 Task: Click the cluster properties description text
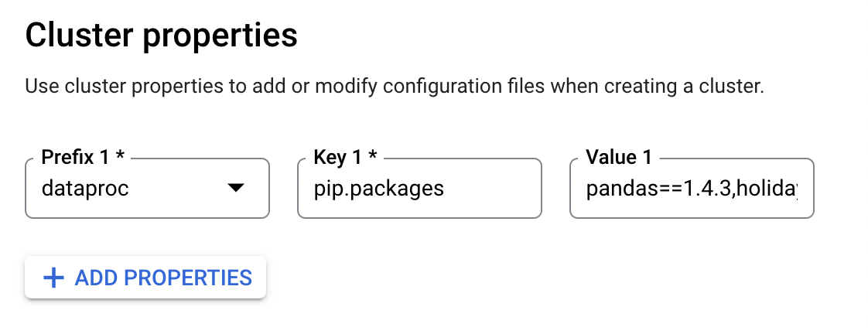pyautogui.click(x=395, y=85)
